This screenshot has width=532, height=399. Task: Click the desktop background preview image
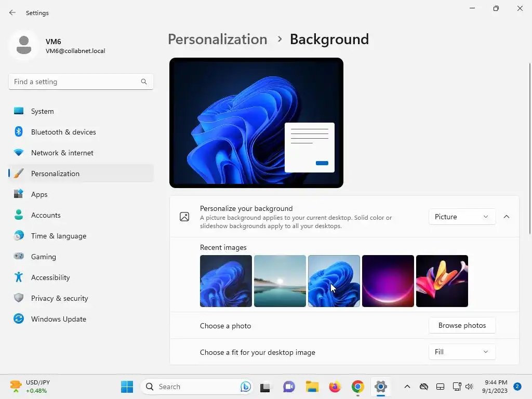tap(256, 123)
